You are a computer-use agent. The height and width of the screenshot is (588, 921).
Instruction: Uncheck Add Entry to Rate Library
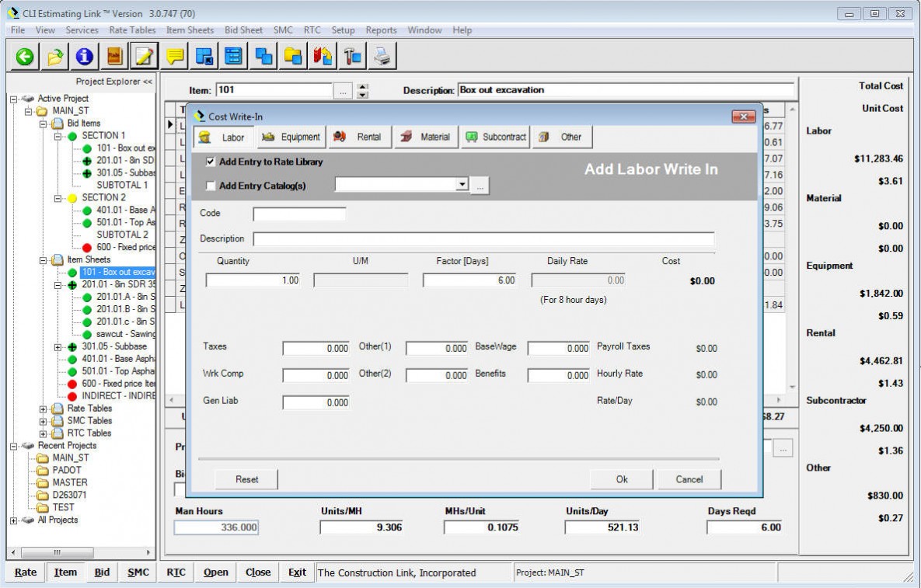click(211, 162)
